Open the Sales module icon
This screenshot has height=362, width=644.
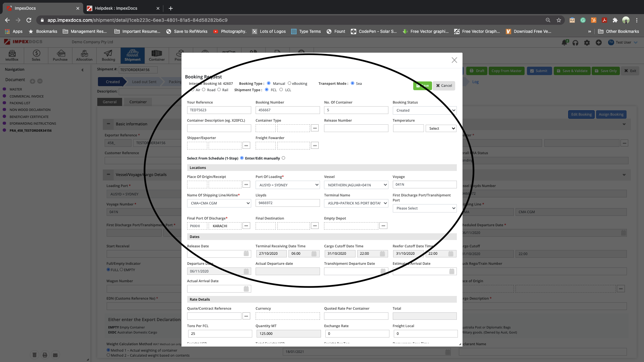pyautogui.click(x=36, y=55)
